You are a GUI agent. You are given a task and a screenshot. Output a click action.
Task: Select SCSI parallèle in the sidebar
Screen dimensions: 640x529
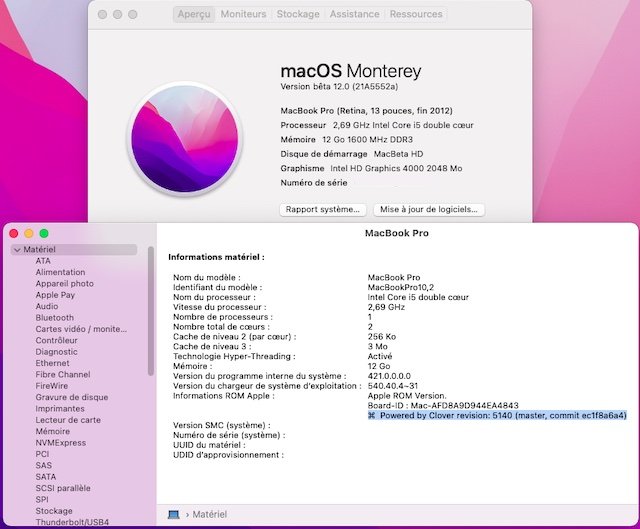63,488
